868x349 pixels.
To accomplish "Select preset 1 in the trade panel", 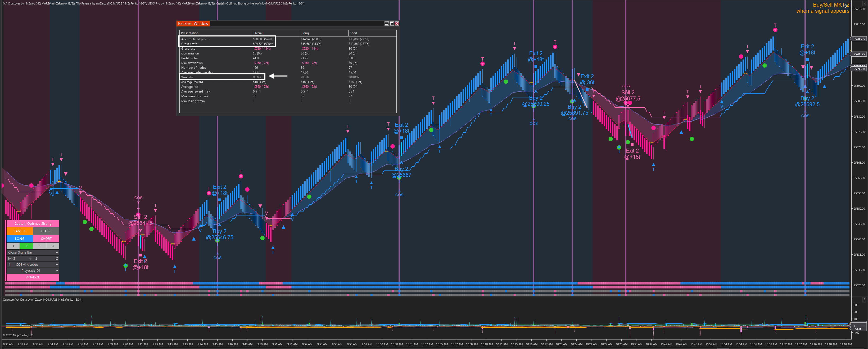I will pos(13,246).
